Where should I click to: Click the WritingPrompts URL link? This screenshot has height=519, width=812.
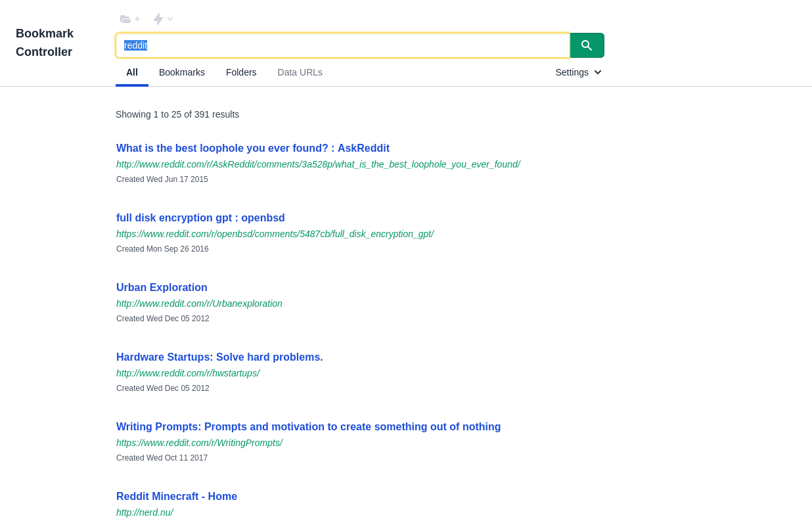click(200, 443)
